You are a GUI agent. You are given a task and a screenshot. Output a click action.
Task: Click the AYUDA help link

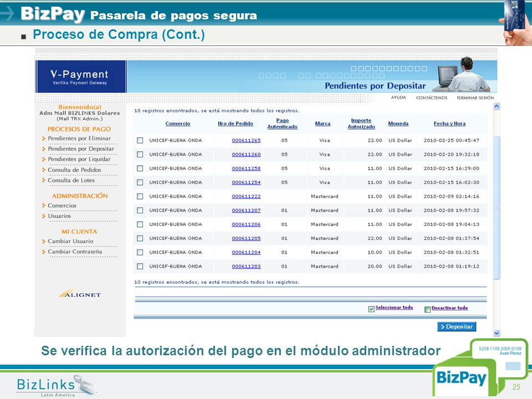(x=398, y=98)
